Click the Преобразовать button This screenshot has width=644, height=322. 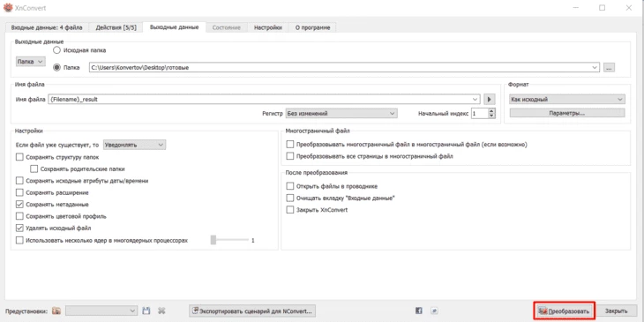(565, 311)
